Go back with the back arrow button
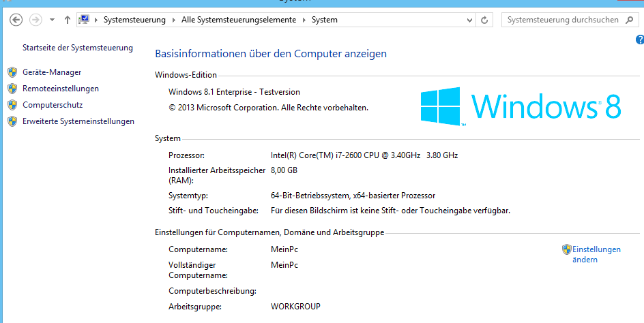This screenshot has height=323, width=644. [16, 20]
